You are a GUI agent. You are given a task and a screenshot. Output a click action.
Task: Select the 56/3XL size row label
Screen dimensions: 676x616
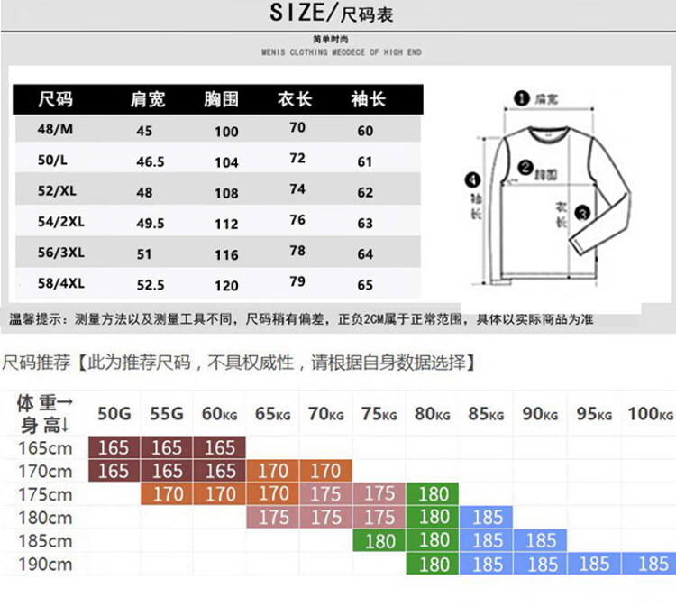coord(60,253)
